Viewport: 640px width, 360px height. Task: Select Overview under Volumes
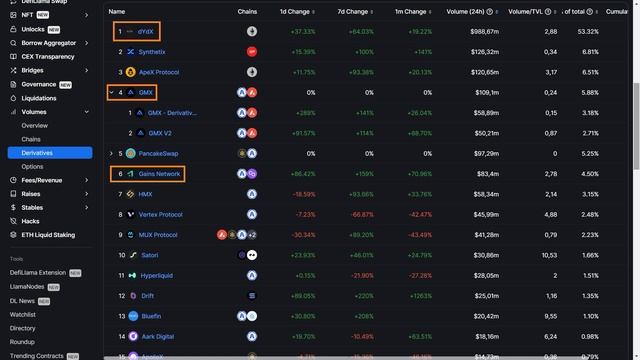click(x=35, y=126)
